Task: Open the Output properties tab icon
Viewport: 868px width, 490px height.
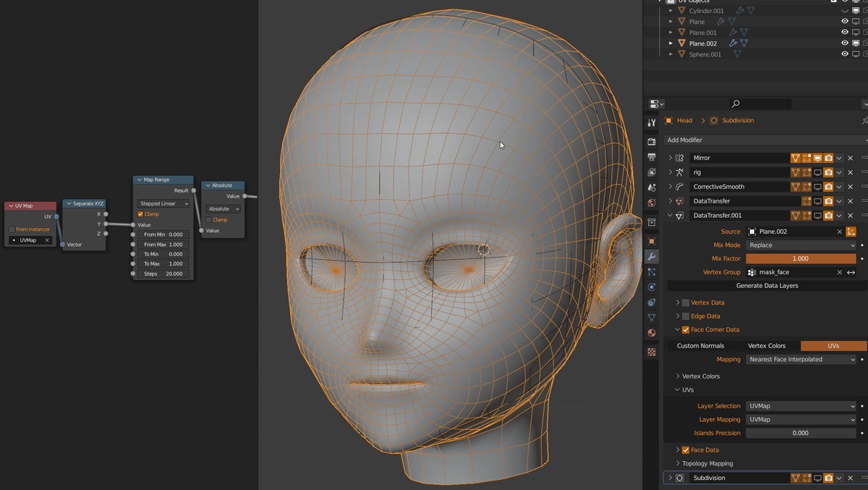Action: [652, 157]
